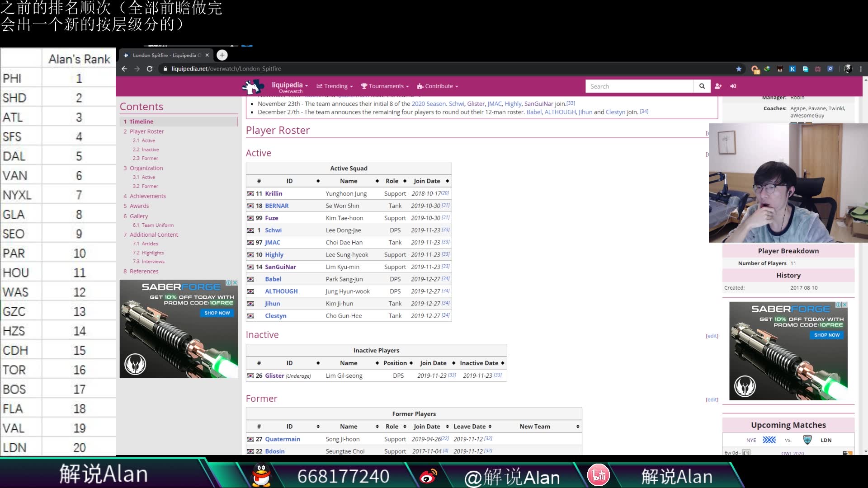Click the bilibili logo in stream footer
Image resolution: width=868 pixels, height=488 pixels.
[599, 475]
